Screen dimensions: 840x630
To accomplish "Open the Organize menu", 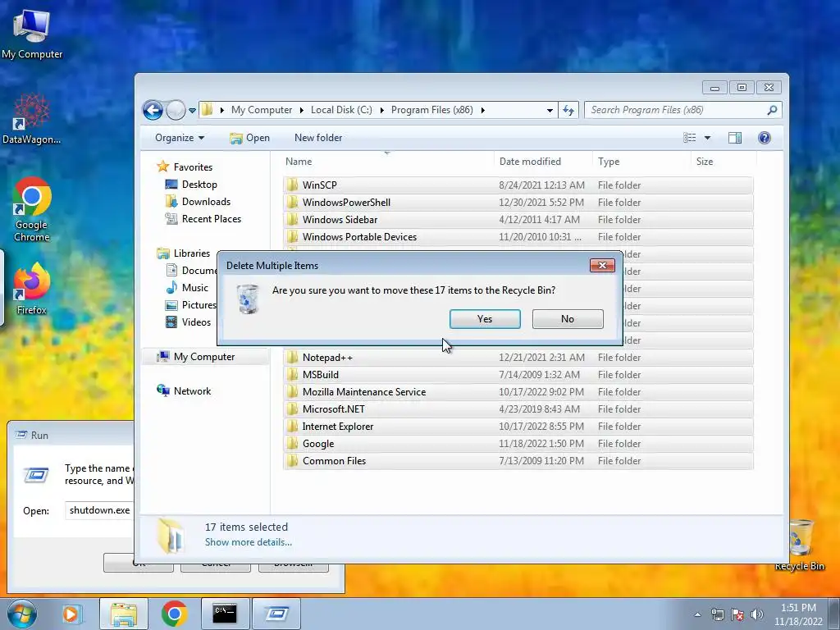I will (x=180, y=138).
